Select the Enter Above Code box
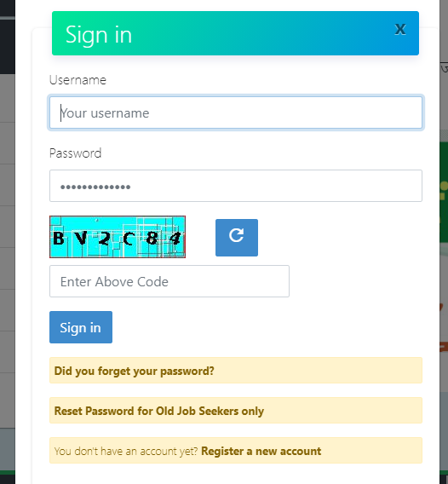 click(169, 281)
